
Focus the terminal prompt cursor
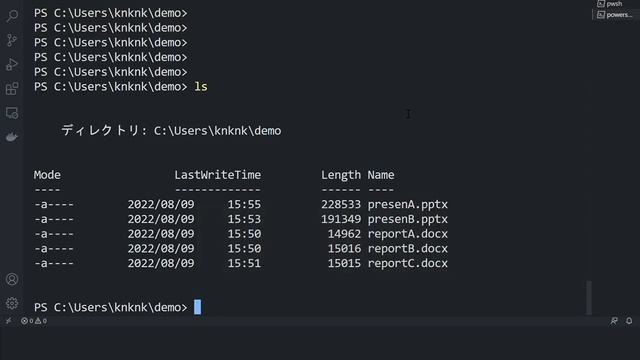tap(198, 307)
